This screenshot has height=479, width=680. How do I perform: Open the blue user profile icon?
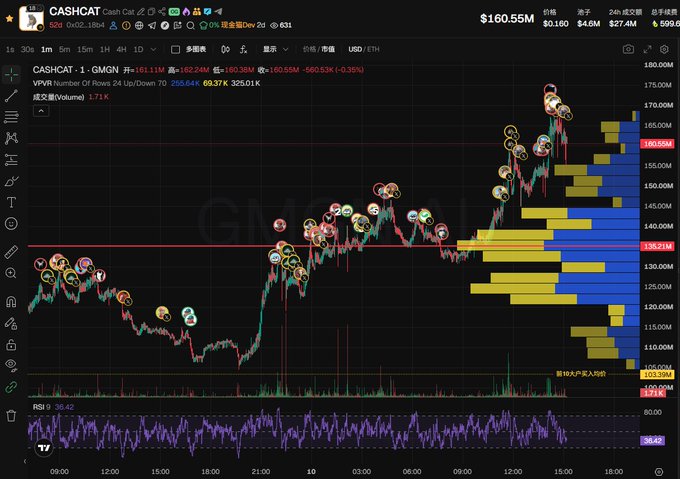(x=113, y=26)
